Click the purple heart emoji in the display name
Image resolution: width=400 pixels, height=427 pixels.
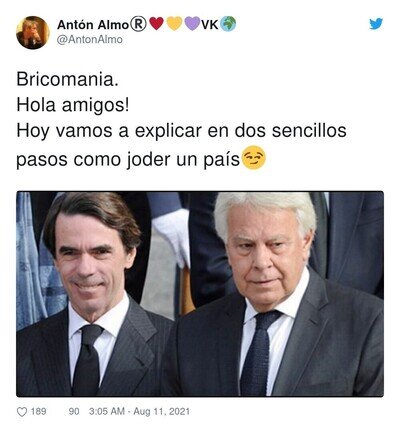tap(192, 24)
